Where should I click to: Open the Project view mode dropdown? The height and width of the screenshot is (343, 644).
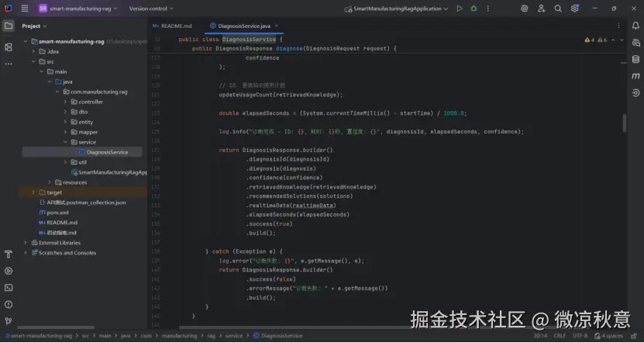point(34,26)
